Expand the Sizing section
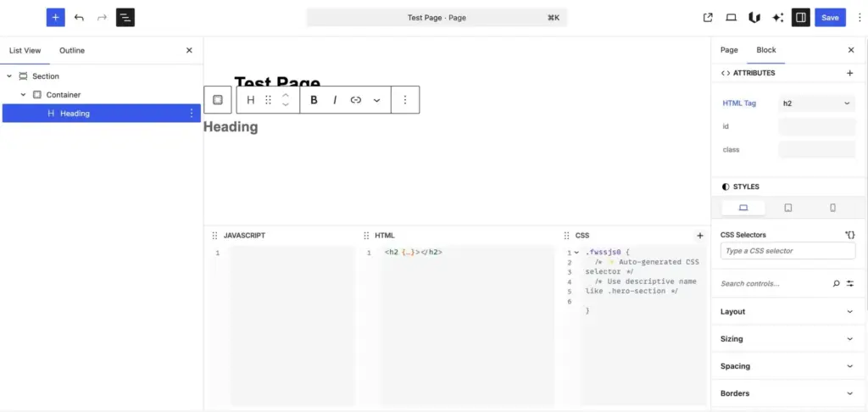The height and width of the screenshot is (412, 868). coord(787,339)
